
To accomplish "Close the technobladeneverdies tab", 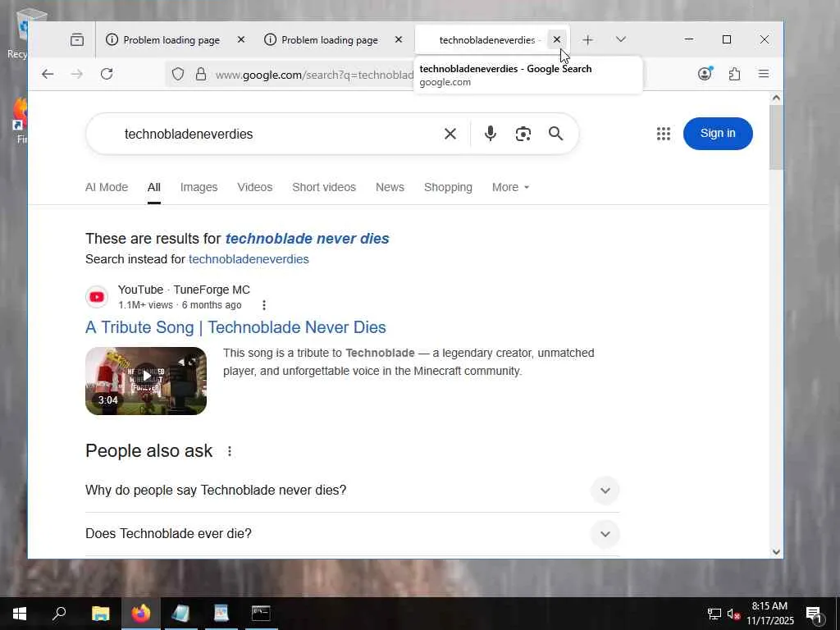I will (x=557, y=39).
